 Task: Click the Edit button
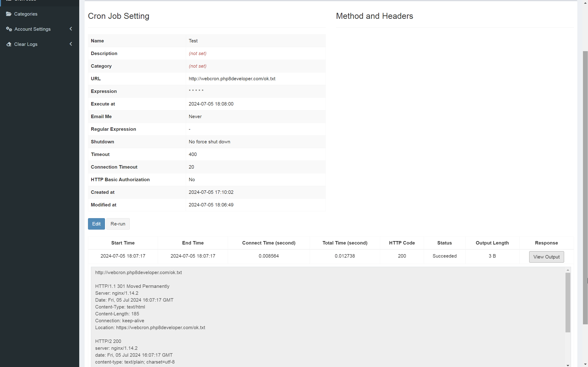[96, 224]
